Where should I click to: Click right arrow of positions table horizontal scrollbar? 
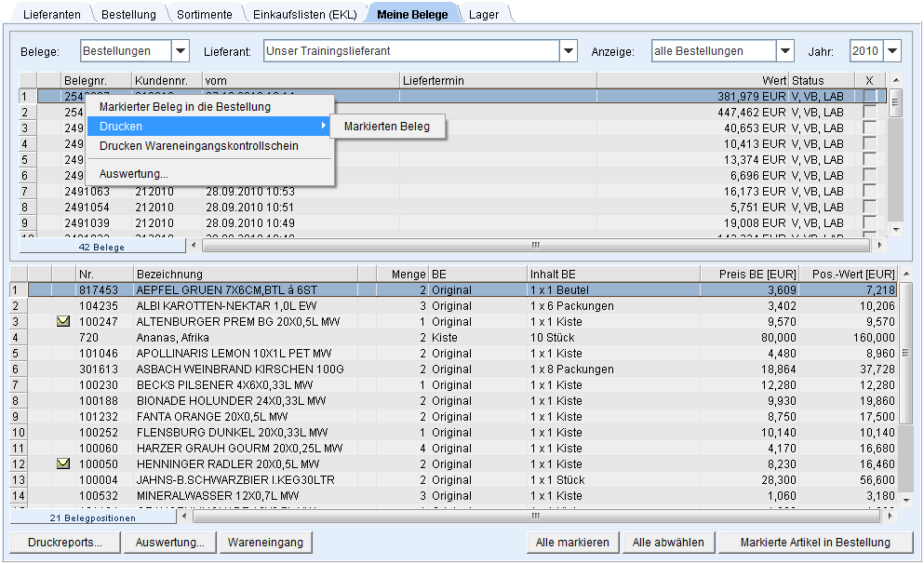coord(890,516)
